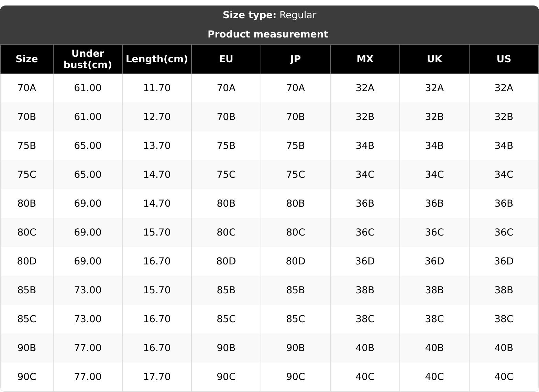Click the 11.70 length value
Screen dimensions: 539x392
(x=157, y=88)
